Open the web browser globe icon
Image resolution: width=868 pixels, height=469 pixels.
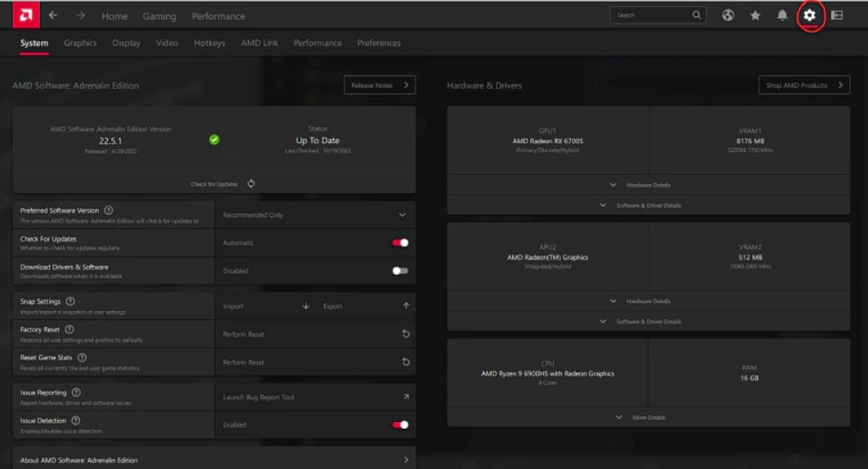point(728,15)
